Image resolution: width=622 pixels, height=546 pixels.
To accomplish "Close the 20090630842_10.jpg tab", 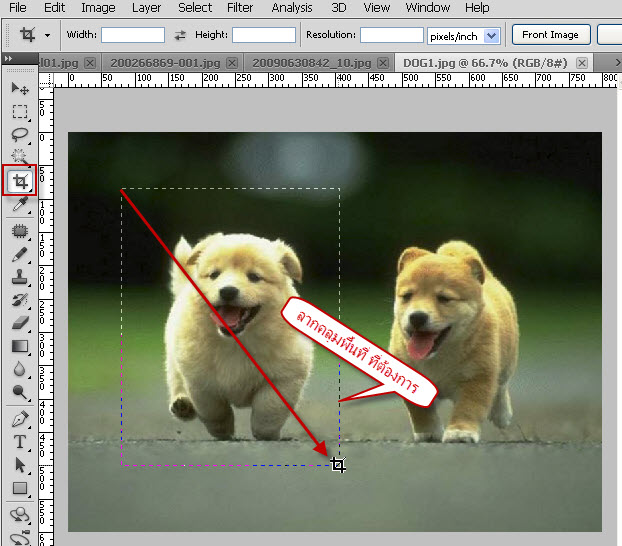I will [x=383, y=63].
